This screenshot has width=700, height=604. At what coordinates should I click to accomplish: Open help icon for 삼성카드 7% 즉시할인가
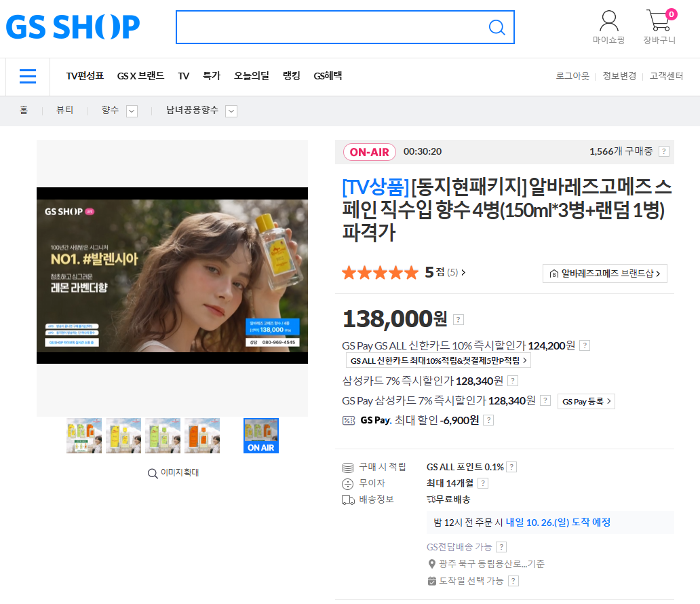513,381
